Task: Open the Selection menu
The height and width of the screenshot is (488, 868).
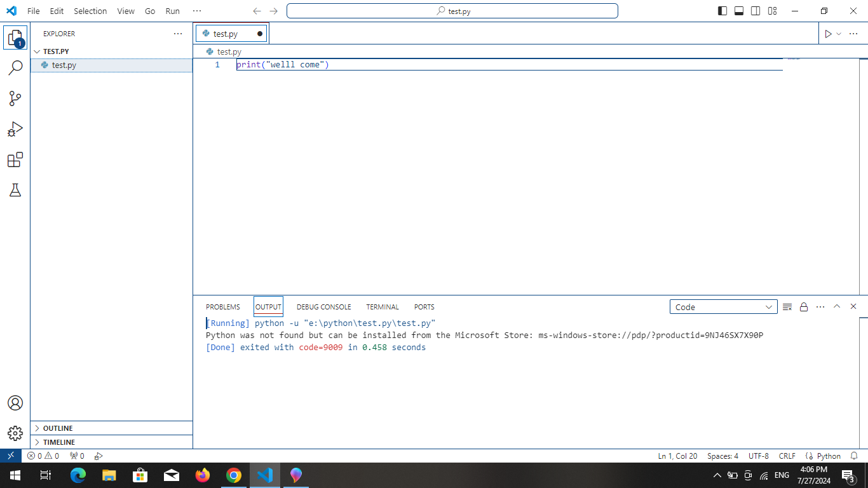Action: point(90,11)
